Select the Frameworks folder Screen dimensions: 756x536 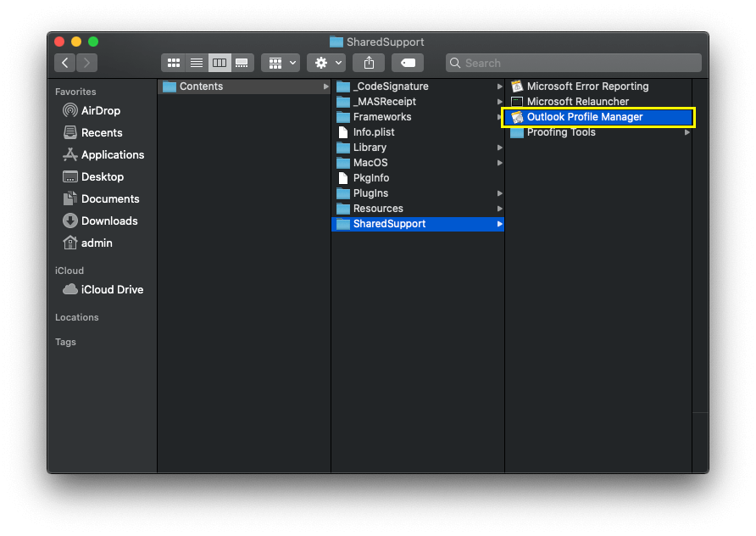[418, 117]
